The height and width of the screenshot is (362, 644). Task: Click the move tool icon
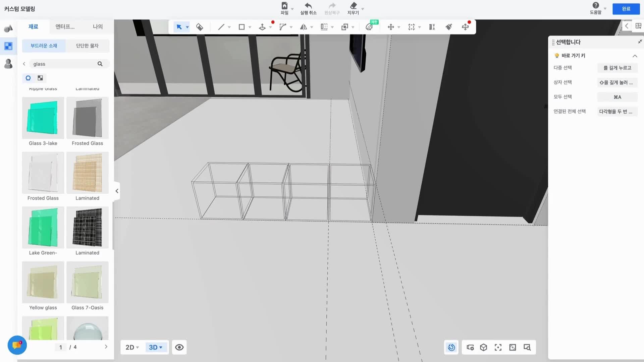click(x=391, y=27)
